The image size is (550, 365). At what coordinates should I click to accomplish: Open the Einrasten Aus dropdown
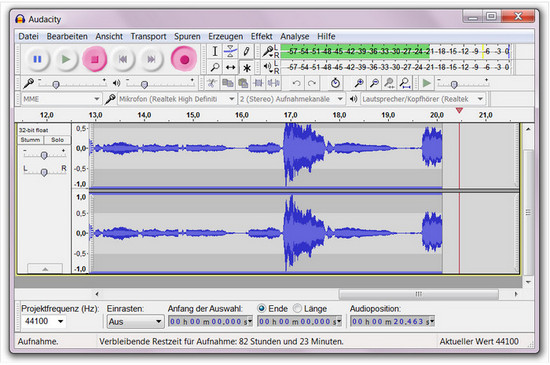pyautogui.click(x=135, y=321)
